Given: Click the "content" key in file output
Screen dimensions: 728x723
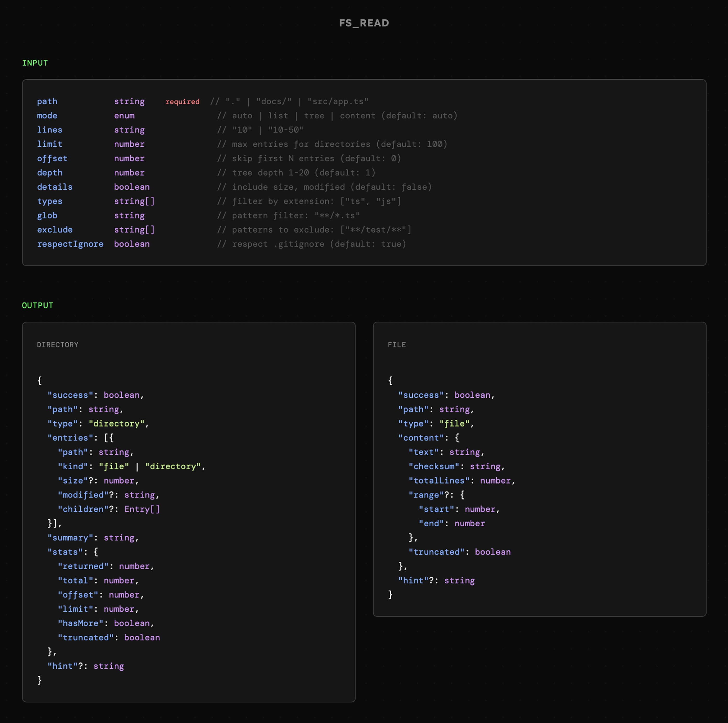Looking at the screenshot, I should pyautogui.click(x=421, y=438).
